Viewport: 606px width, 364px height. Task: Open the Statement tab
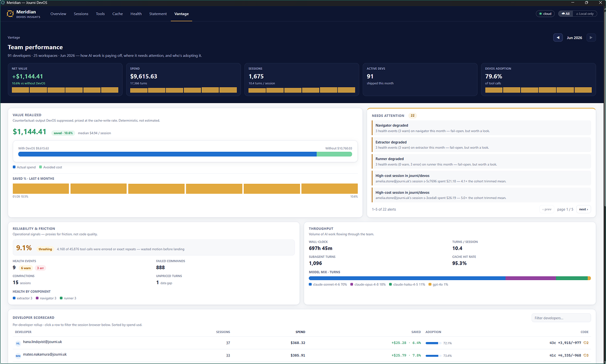pyautogui.click(x=158, y=14)
